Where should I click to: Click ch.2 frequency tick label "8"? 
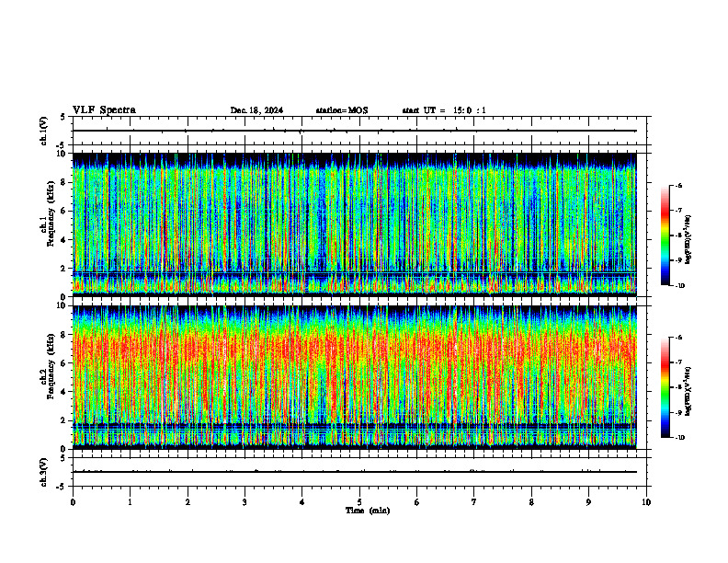tap(64, 335)
